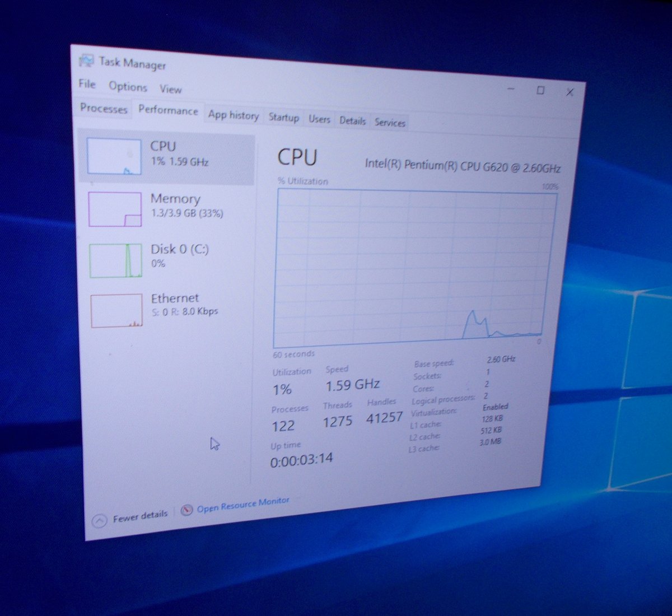Viewport: 672px width, 616px height.
Task: Select the Disk 0 (C:) graph thumbnail
Action: [x=115, y=260]
